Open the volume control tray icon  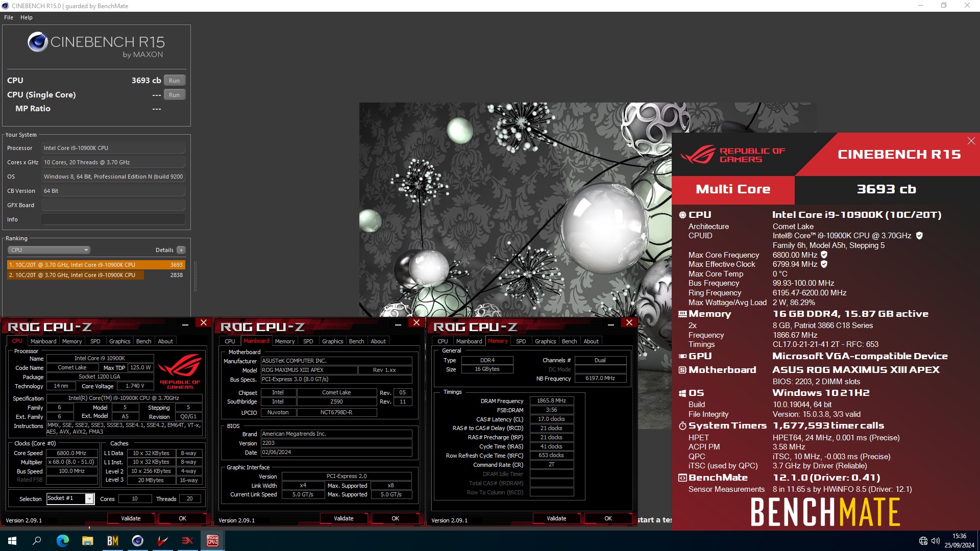coord(936,541)
